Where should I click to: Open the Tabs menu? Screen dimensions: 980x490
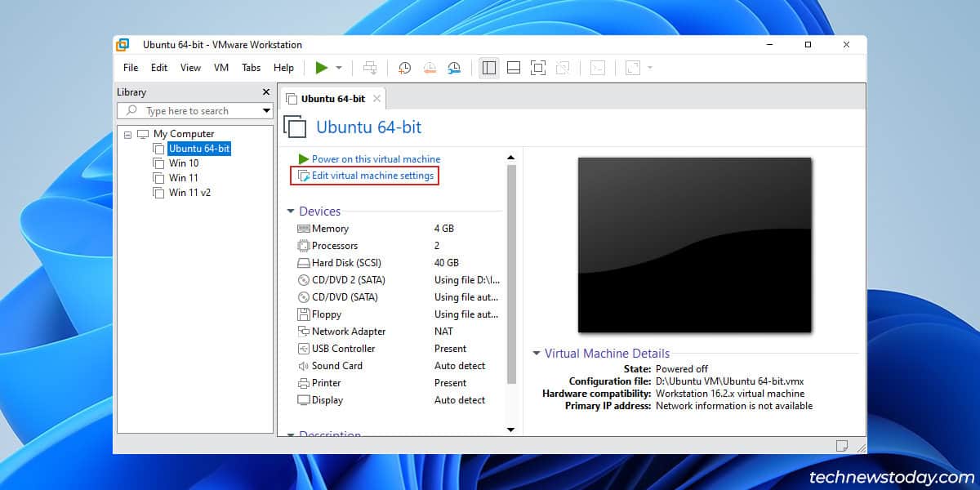[251, 68]
